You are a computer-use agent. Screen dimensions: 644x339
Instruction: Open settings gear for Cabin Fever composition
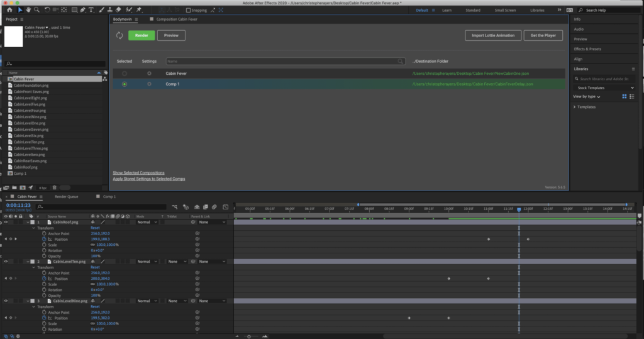click(x=149, y=74)
